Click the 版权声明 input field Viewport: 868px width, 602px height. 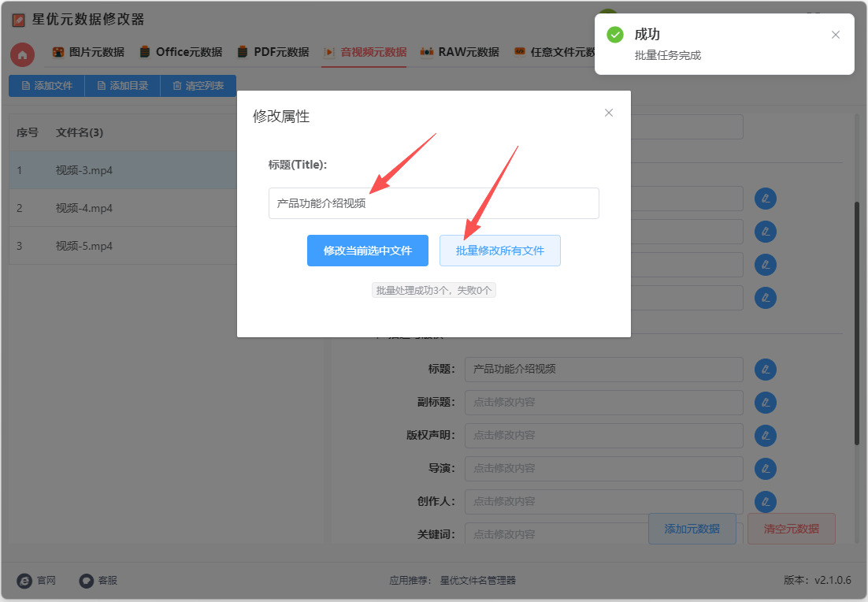click(603, 435)
